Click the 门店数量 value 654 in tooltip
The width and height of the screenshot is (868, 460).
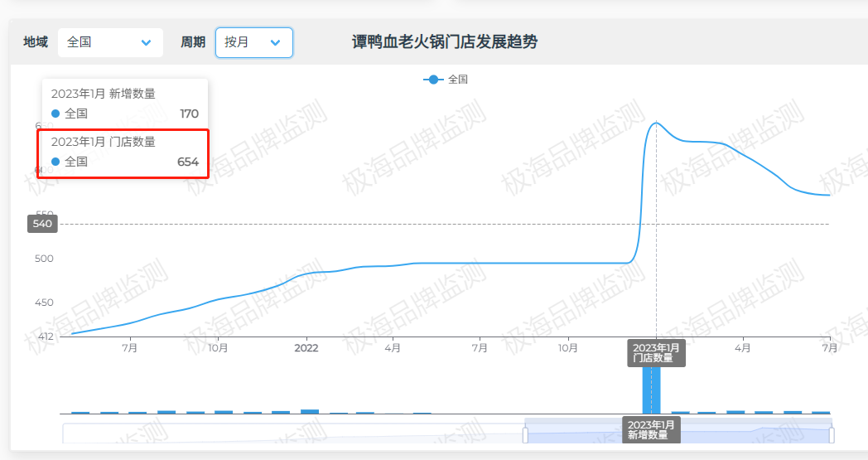click(187, 162)
